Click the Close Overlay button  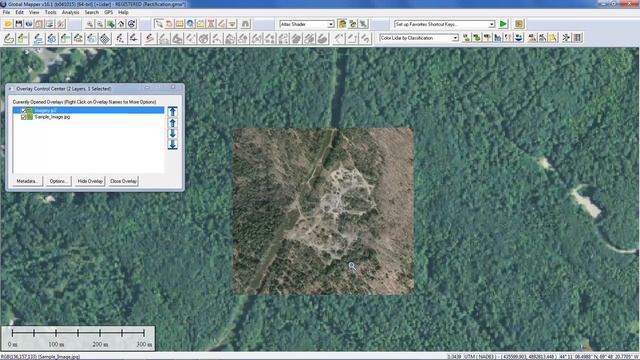tap(123, 181)
